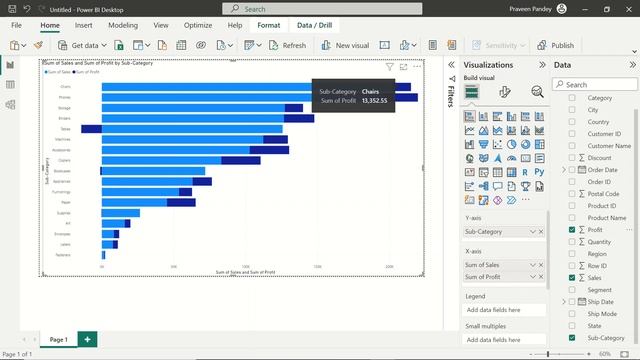640x360 pixels.
Task: Click the Undo arrow in title bar
Action: pyautogui.click(x=27, y=9)
